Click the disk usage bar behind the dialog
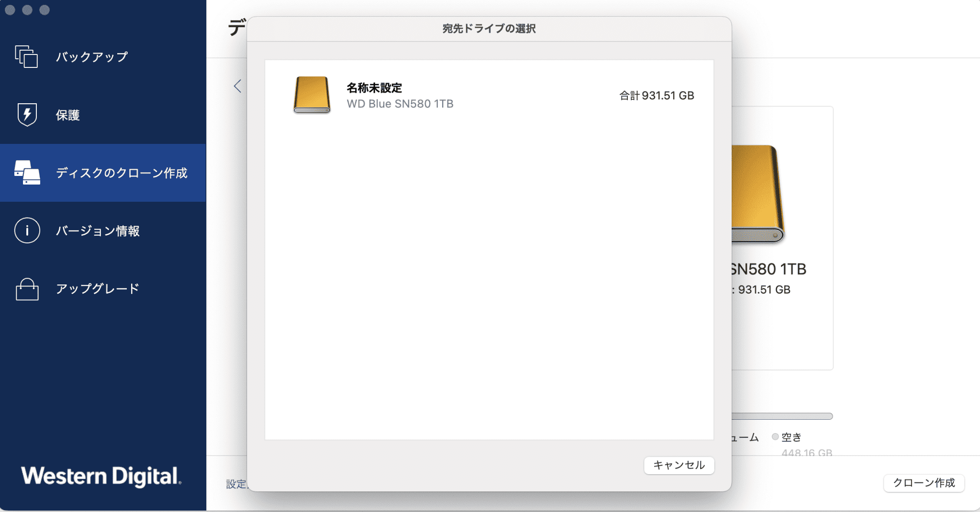This screenshot has height=512, width=980. [x=782, y=416]
